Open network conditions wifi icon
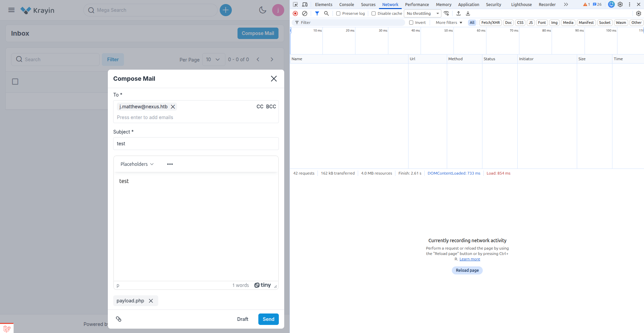The image size is (644, 333). 446,13
